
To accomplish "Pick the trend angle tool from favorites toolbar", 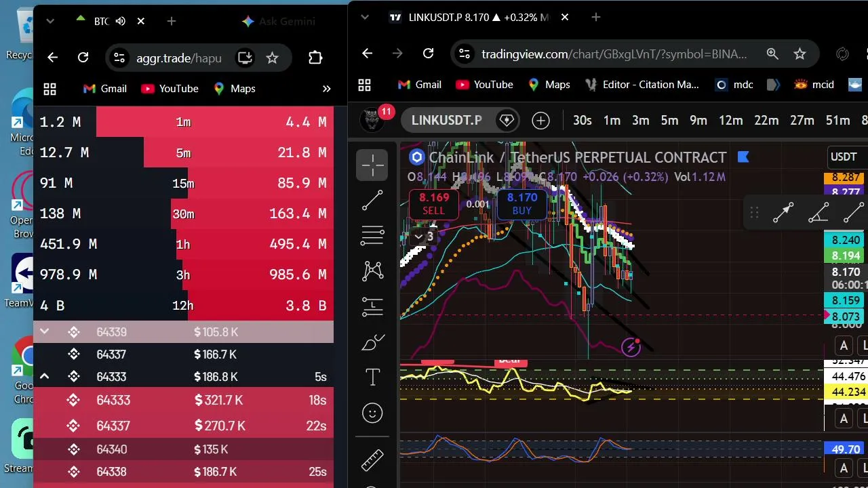I will 818,213.
